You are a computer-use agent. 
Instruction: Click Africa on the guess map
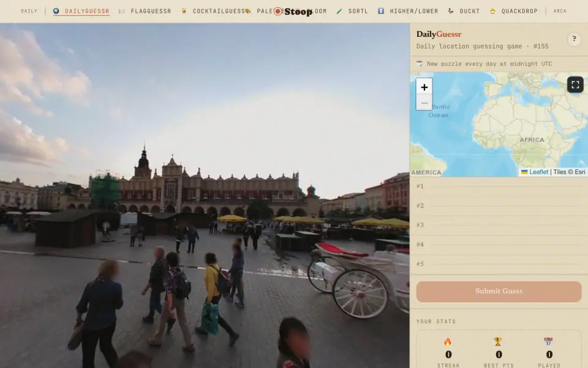[532, 140]
